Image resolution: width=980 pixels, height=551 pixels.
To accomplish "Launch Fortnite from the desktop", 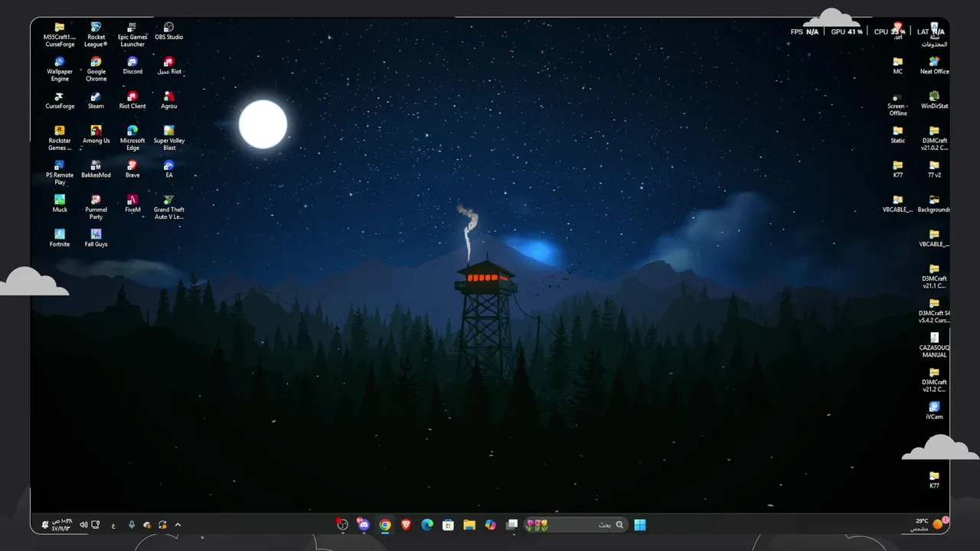I will coord(60,238).
